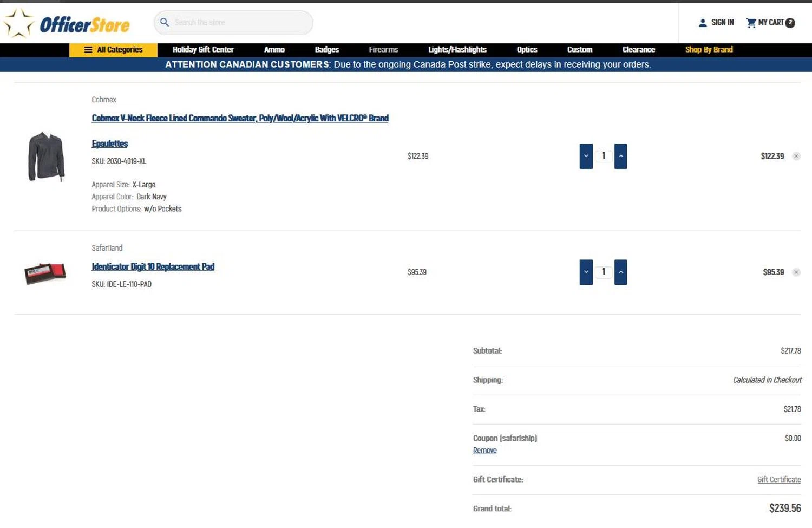Click the search magnifier icon
The height and width of the screenshot is (528, 812).
click(165, 22)
